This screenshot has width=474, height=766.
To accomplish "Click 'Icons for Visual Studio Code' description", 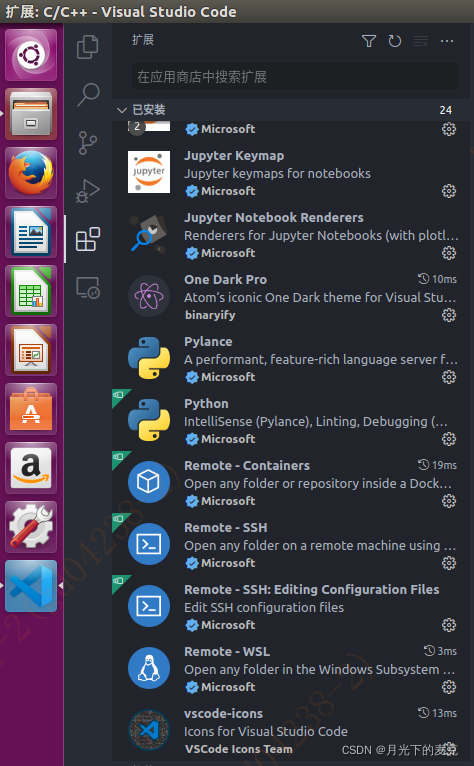I will 266,732.
